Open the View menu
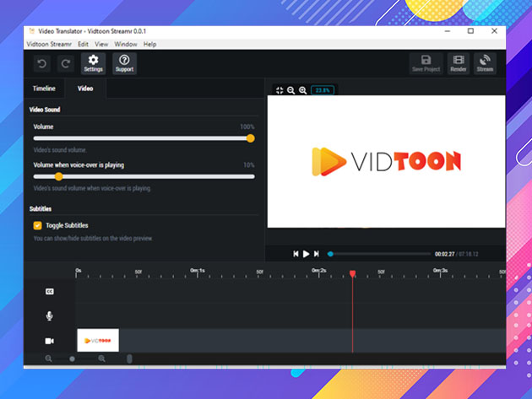Image resolution: width=532 pixels, height=399 pixels. point(101,44)
